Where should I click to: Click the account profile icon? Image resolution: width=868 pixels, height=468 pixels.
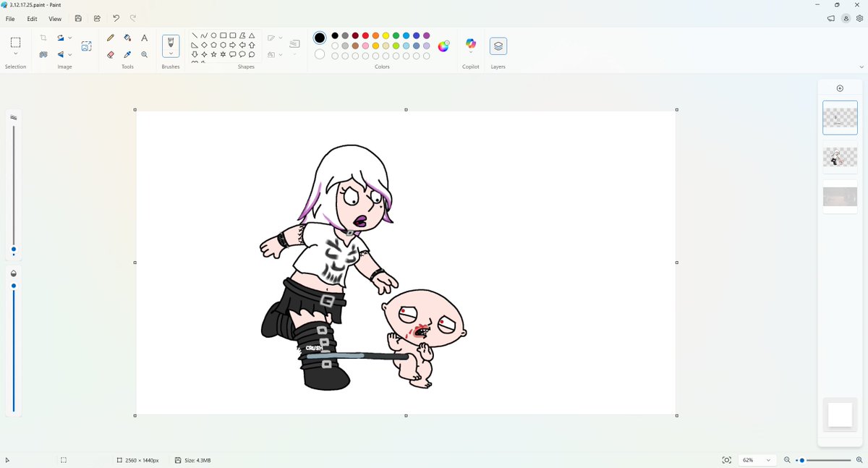846,19
